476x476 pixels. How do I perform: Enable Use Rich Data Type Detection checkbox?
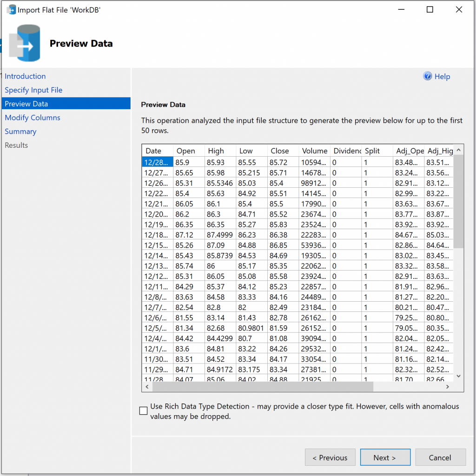143,411
